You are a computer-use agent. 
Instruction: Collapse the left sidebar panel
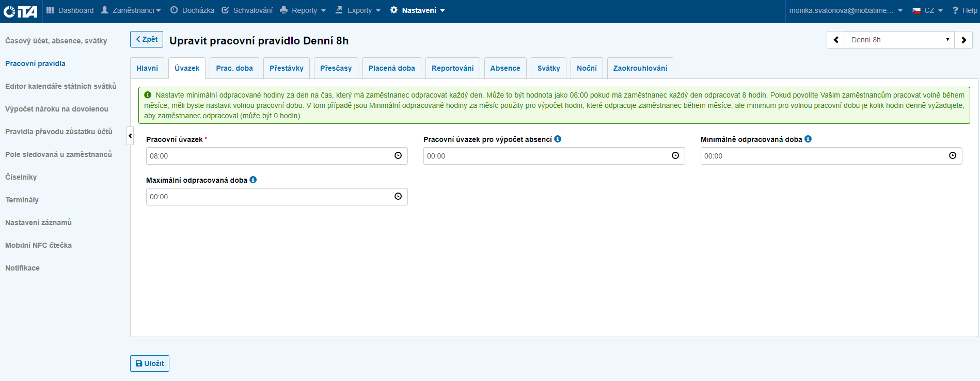point(130,136)
